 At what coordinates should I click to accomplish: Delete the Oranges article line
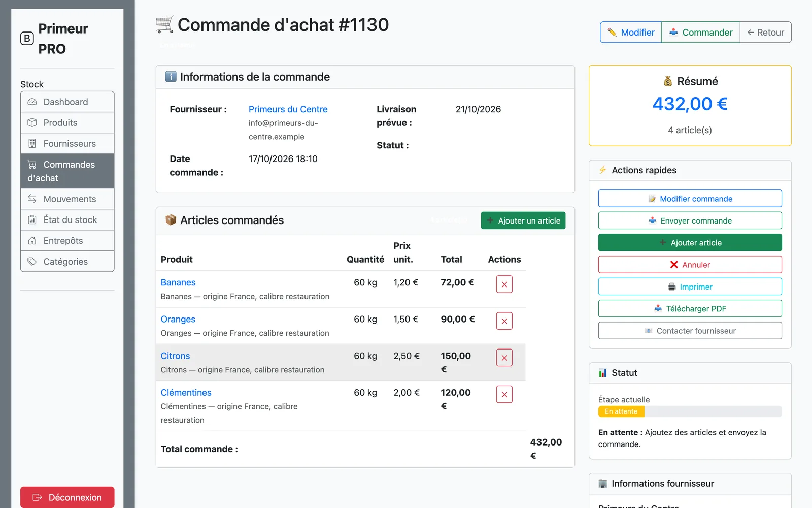pos(504,321)
